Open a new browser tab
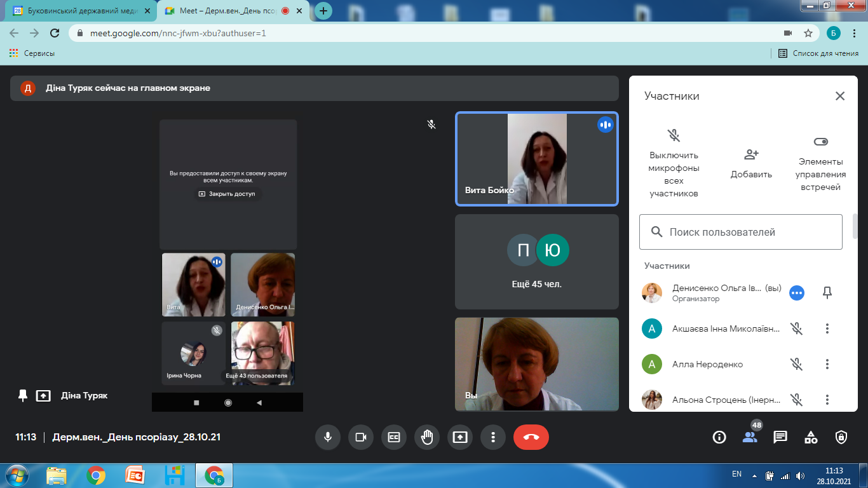Screen dimensions: 868x488 click(323, 11)
